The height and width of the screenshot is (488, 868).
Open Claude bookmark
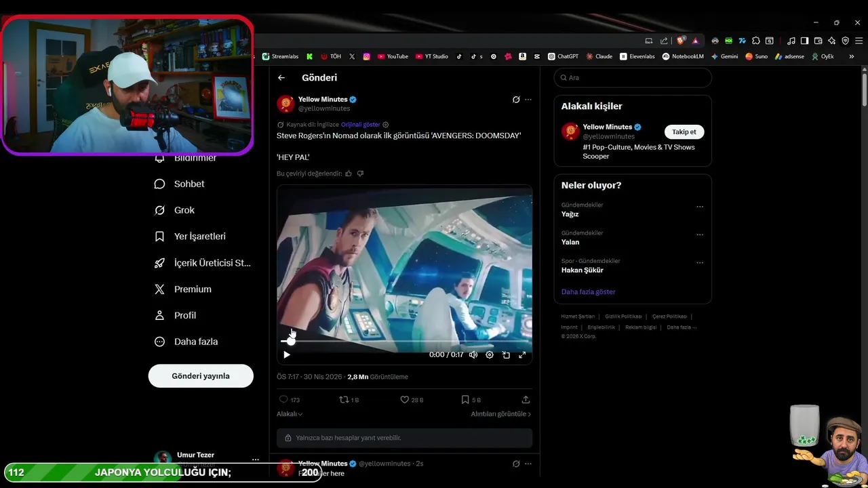[599, 56]
